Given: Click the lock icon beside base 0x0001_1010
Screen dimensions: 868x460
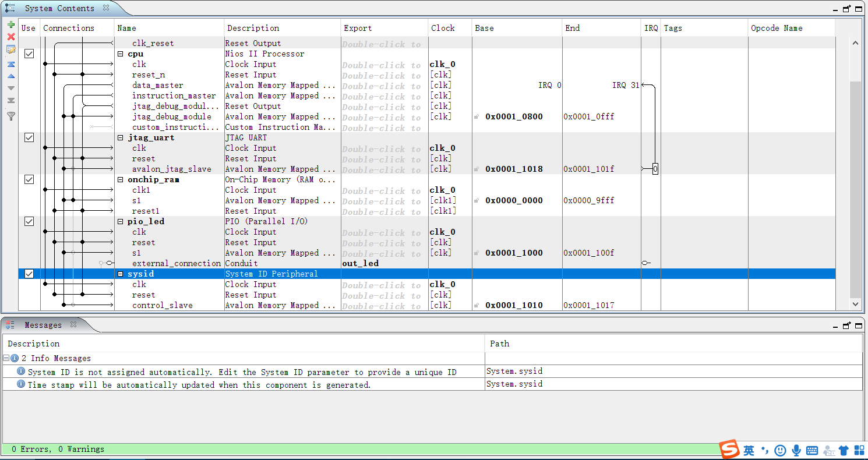Looking at the screenshot, I should [x=477, y=305].
